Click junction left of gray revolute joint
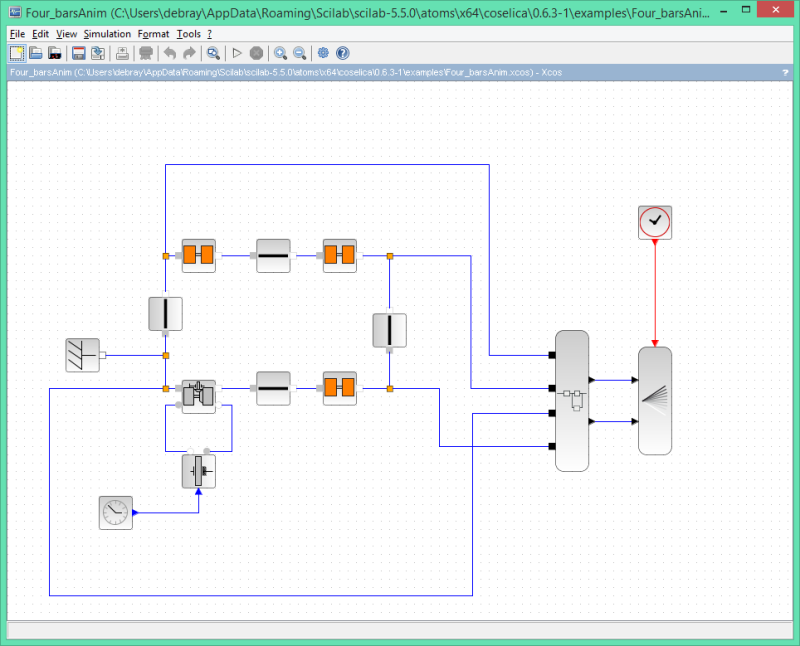 pos(165,388)
